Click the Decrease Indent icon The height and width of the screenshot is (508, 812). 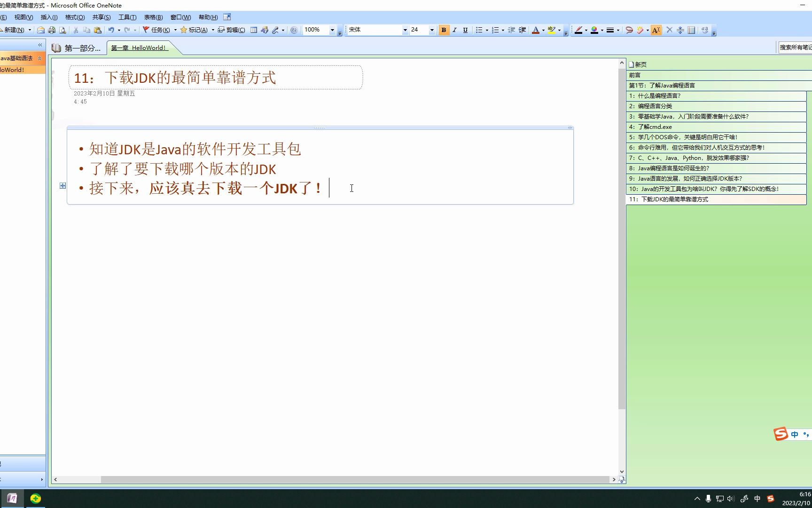511,30
